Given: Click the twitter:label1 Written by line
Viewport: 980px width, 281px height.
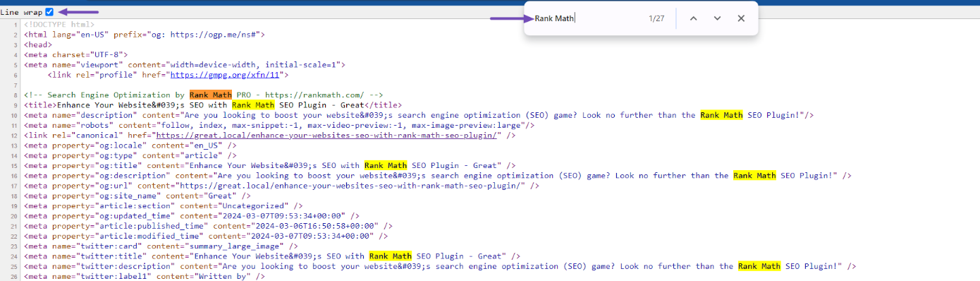Looking at the screenshot, I should click(144, 276).
